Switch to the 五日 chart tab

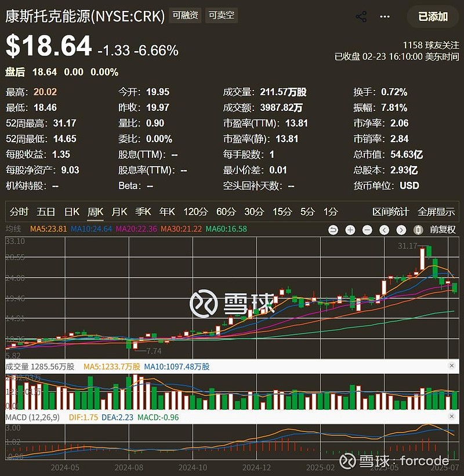[x=46, y=212]
